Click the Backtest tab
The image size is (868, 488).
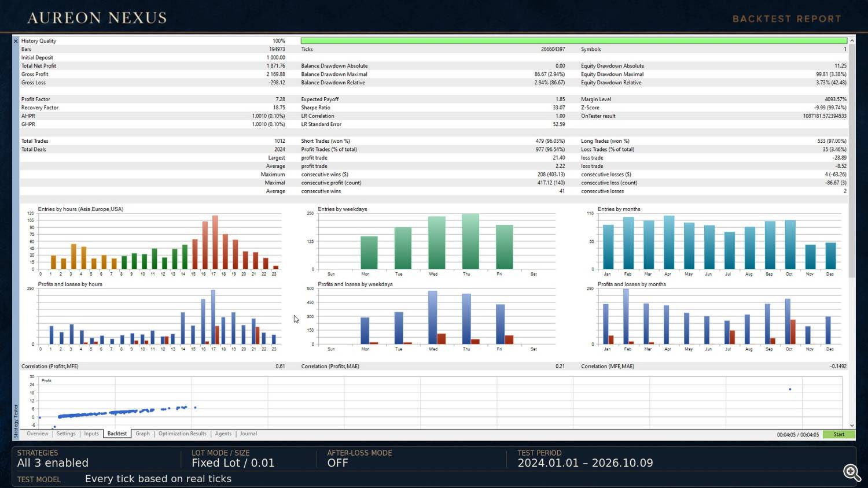[x=117, y=434]
